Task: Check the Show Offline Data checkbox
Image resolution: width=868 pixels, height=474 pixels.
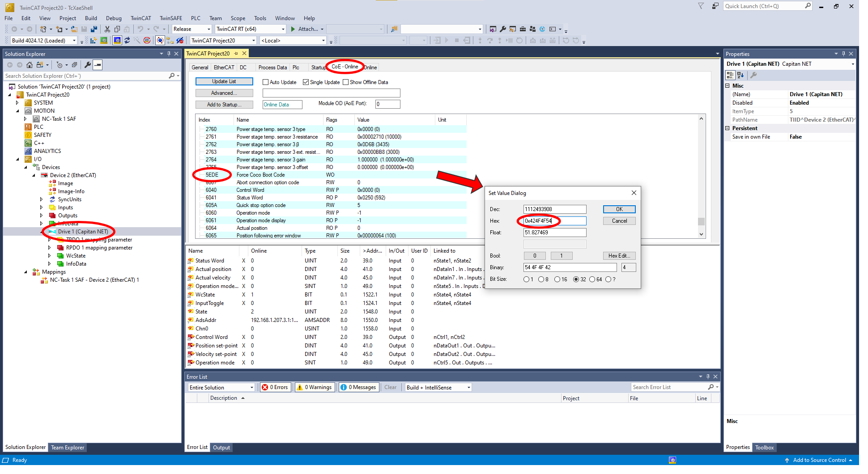Action: [x=345, y=82]
